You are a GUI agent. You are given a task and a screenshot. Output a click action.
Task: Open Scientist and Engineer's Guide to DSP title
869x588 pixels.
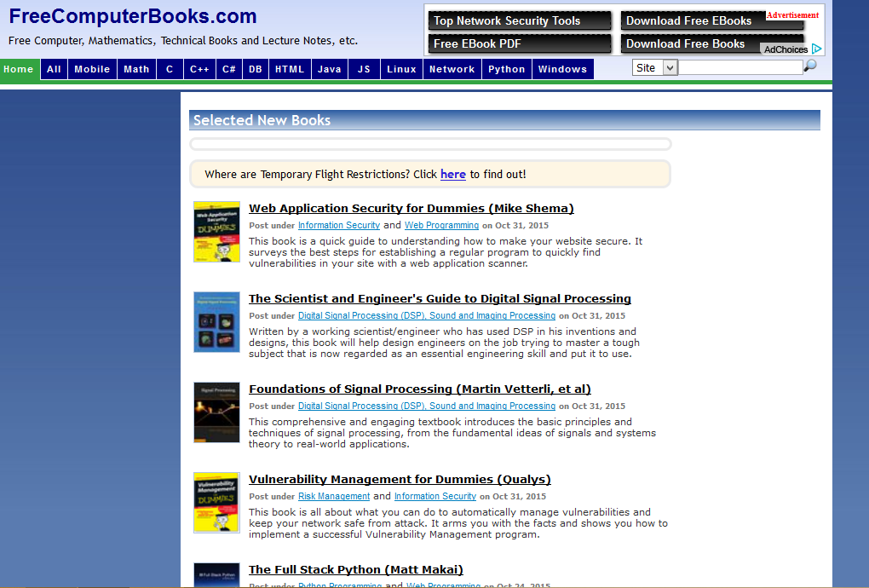click(440, 299)
